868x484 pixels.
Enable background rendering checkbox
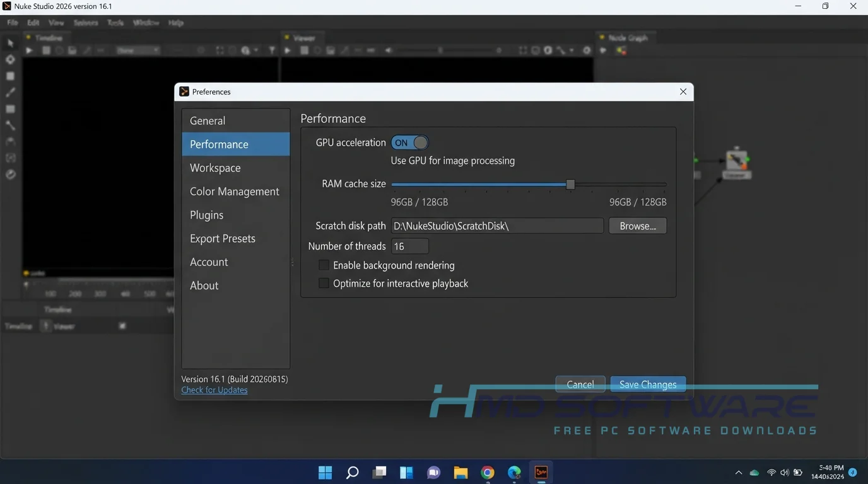point(324,265)
